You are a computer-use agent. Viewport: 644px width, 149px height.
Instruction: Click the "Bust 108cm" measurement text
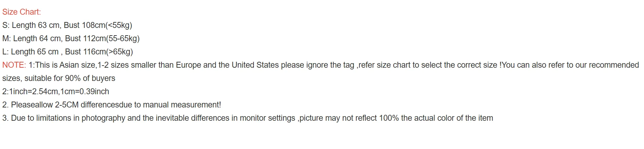(84, 25)
